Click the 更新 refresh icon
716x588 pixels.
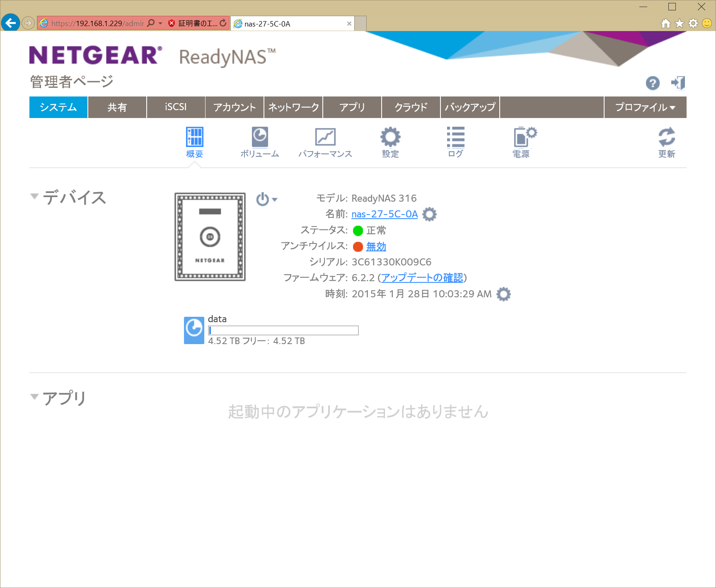[666, 137]
